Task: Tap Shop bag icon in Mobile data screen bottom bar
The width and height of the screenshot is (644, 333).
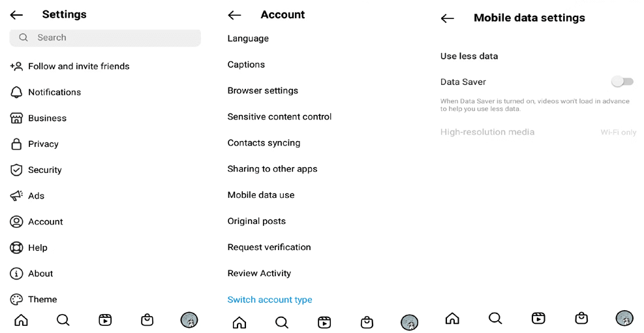Action: [x=581, y=318]
